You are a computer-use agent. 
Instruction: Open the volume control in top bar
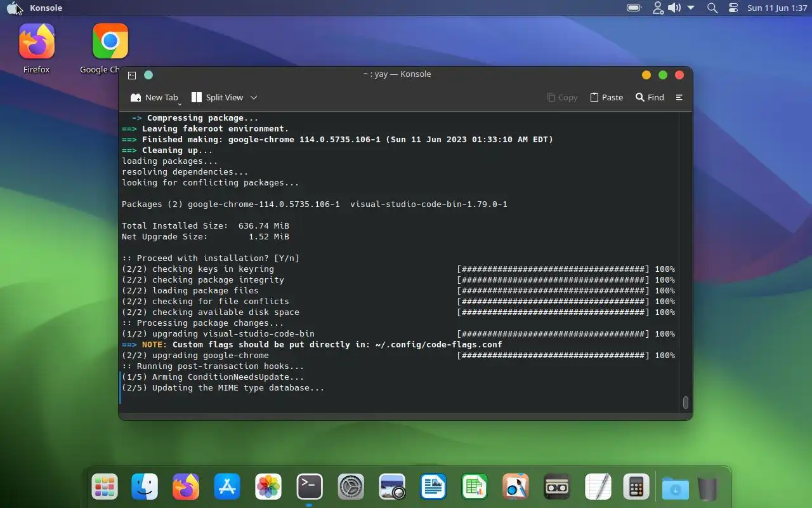674,8
